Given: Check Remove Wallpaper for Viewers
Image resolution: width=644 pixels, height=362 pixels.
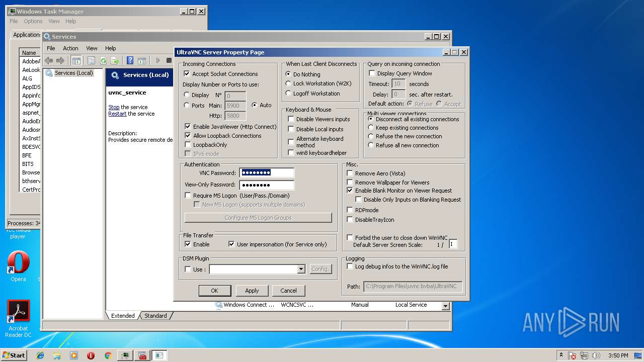Looking at the screenshot, I should (x=350, y=183).
